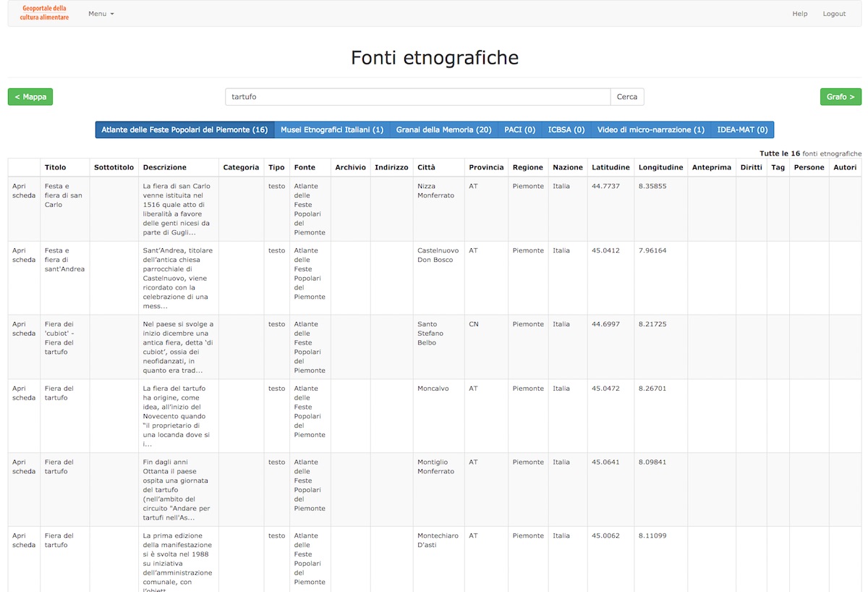This screenshot has height=592, width=868.
Task: Open scheda for the Moncalvo Fiera del tartufo
Action: [24, 394]
